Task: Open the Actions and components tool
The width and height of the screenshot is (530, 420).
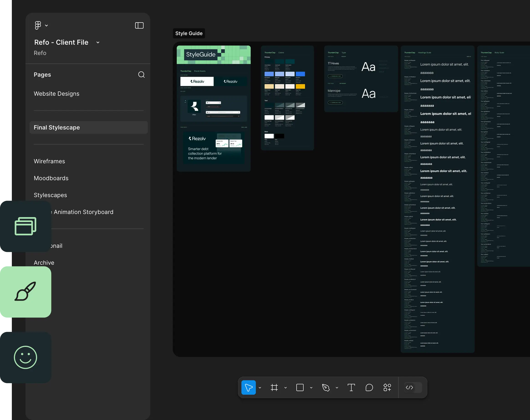Action: pos(387,387)
